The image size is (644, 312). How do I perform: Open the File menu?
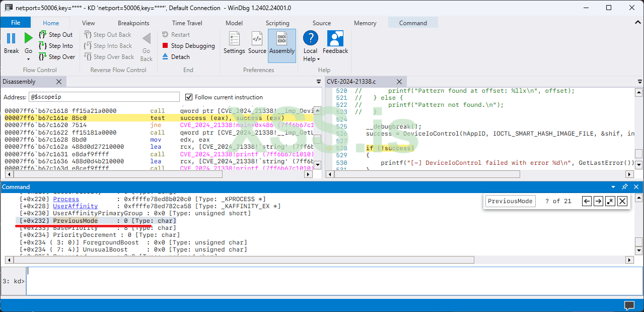click(x=16, y=23)
